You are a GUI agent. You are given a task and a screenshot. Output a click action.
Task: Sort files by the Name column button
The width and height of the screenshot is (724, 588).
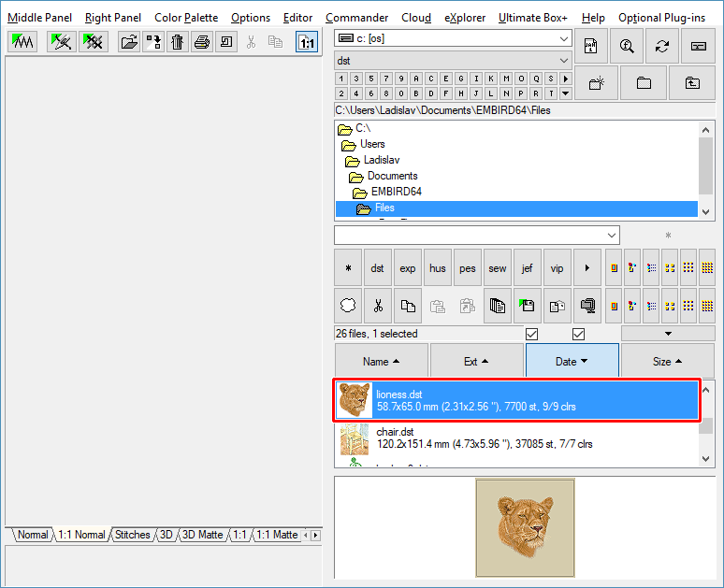381,361
